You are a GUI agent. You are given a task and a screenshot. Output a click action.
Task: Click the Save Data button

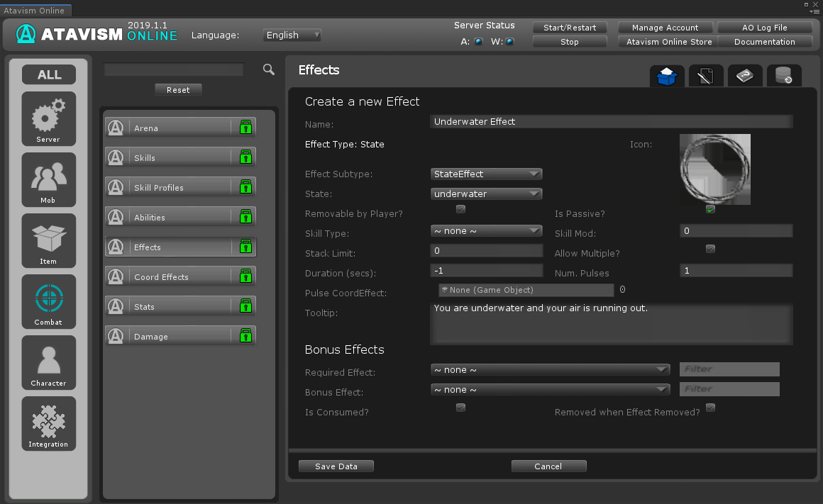point(336,466)
